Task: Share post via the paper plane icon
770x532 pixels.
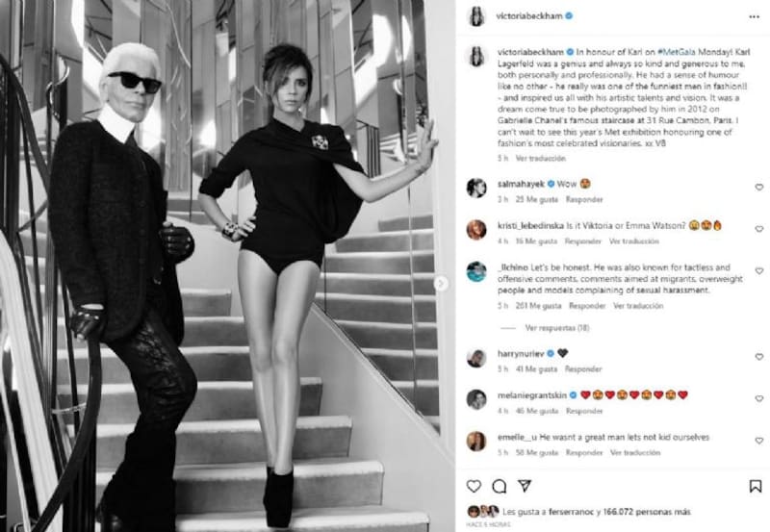Action: tap(525, 486)
